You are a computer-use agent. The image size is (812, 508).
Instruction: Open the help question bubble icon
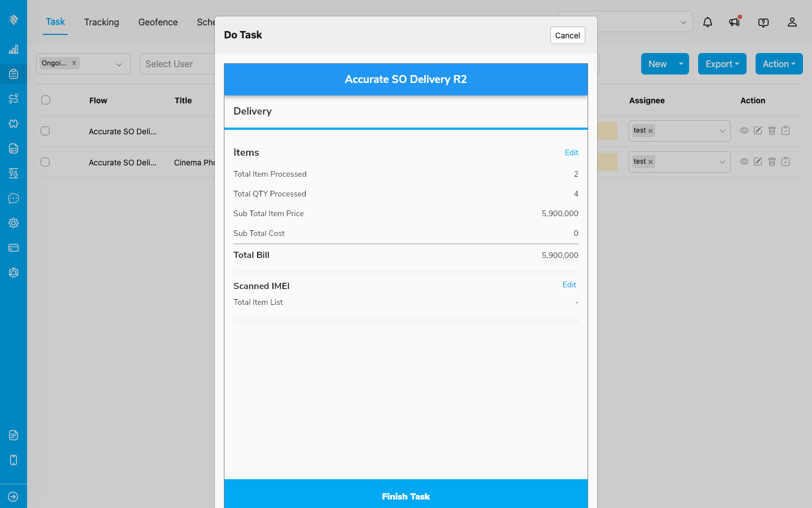[x=764, y=23]
